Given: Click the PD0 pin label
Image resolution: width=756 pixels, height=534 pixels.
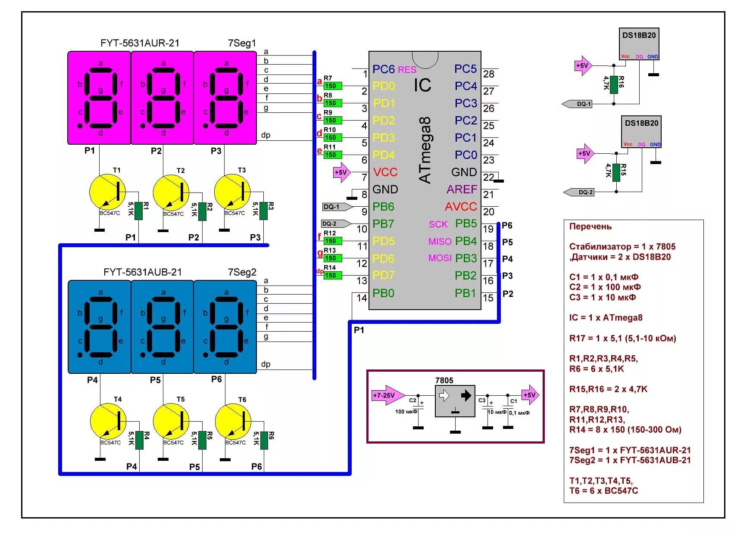Looking at the screenshot, I should click(383, 86).
